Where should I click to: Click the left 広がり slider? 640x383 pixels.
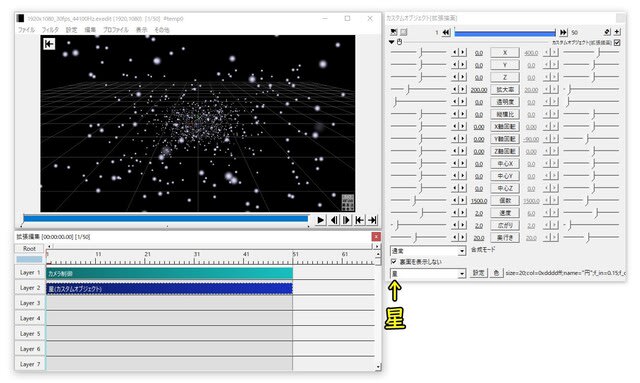click(419, 225)
